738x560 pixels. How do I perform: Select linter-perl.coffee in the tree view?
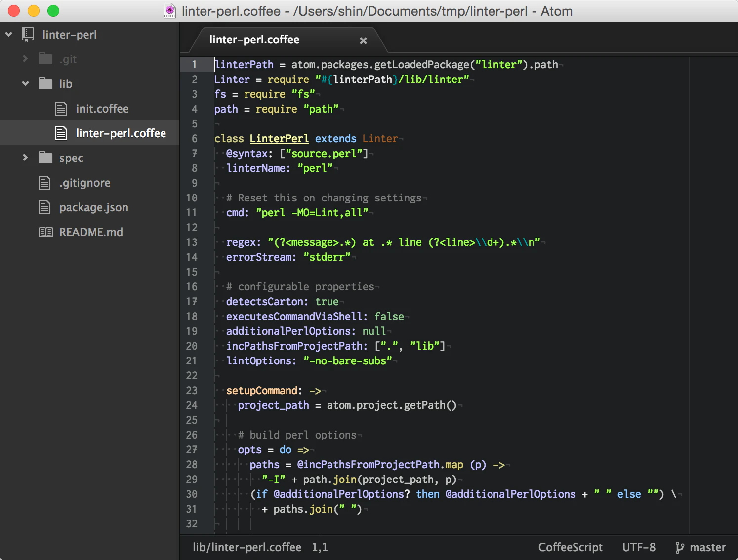(121, 133)
